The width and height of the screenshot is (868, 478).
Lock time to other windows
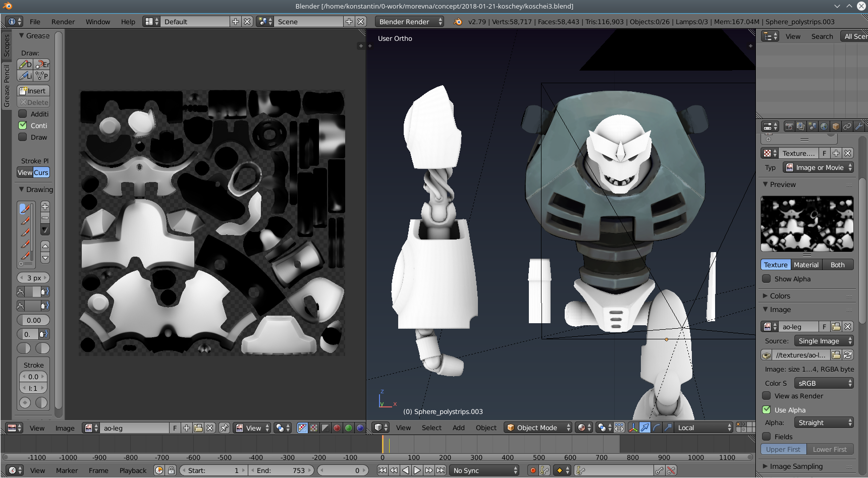pos(171,470)
